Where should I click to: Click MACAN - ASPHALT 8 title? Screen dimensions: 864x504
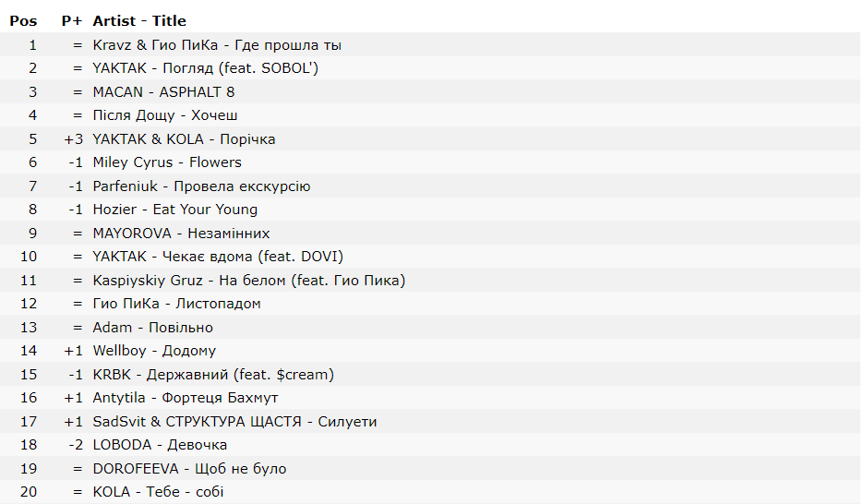(x=163, y=92)
